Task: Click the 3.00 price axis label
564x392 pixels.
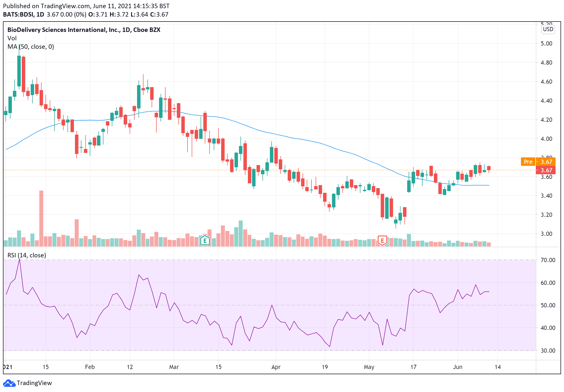Action: (x=546, y=234)
